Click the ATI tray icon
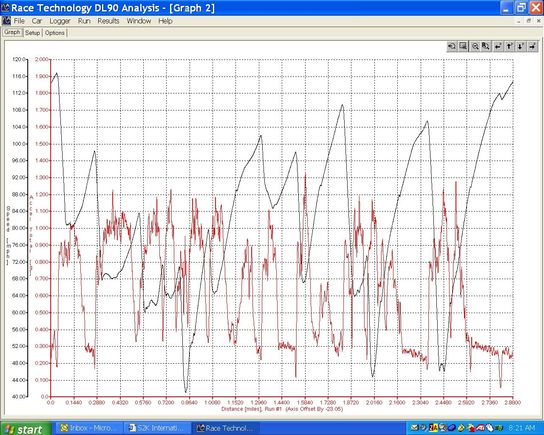 (x=481, y=428)
